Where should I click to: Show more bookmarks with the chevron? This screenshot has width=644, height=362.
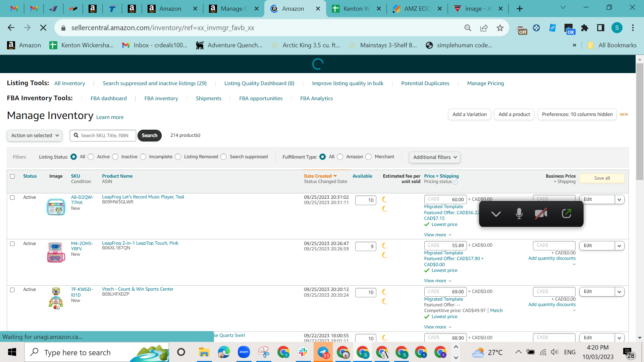(575, 45)
